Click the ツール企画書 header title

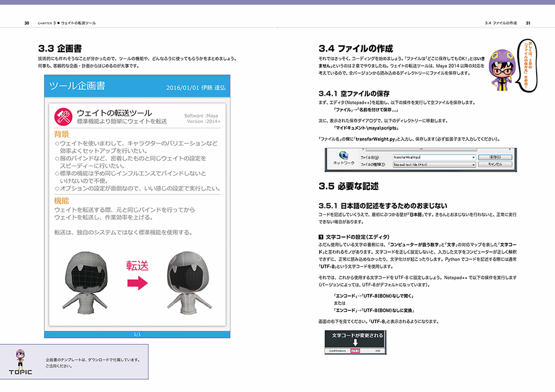77,86
